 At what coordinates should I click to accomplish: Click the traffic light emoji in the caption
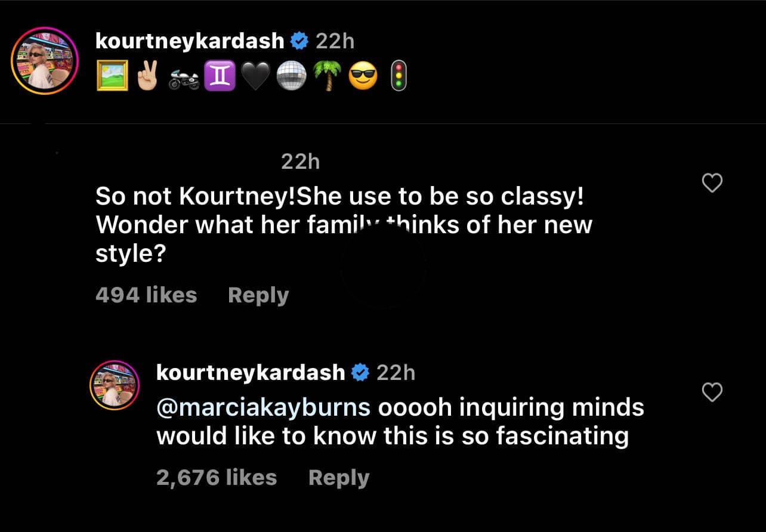click(398, 77)
